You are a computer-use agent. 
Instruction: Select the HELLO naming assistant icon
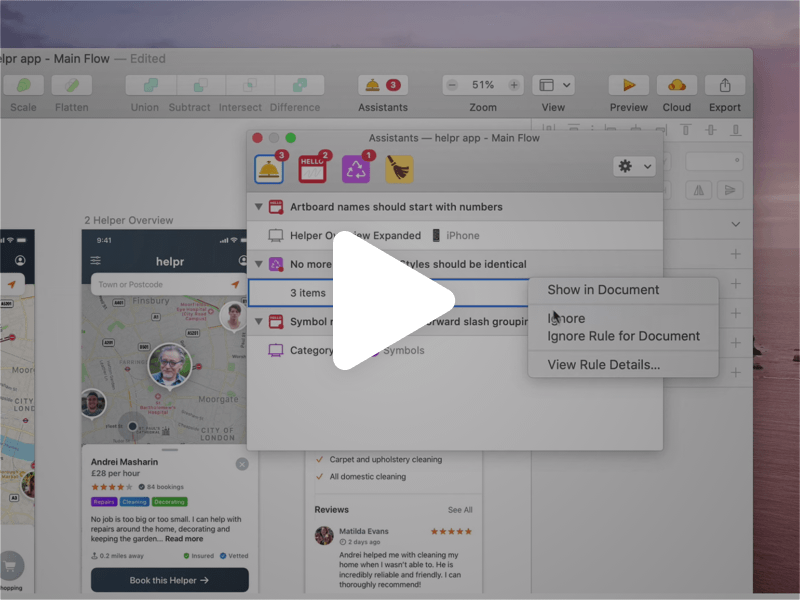pyautogui.click(x=312, y=169)
